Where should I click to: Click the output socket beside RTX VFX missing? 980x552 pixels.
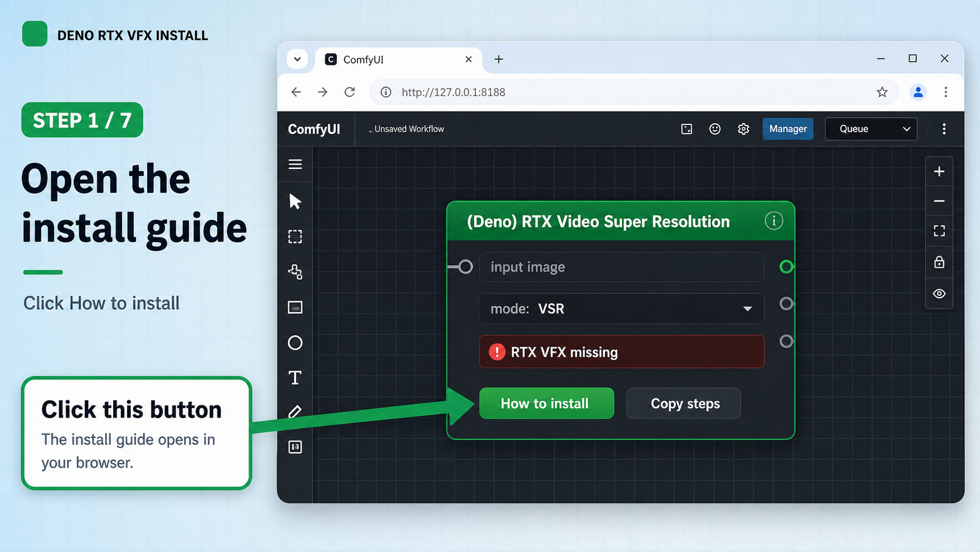787,341
